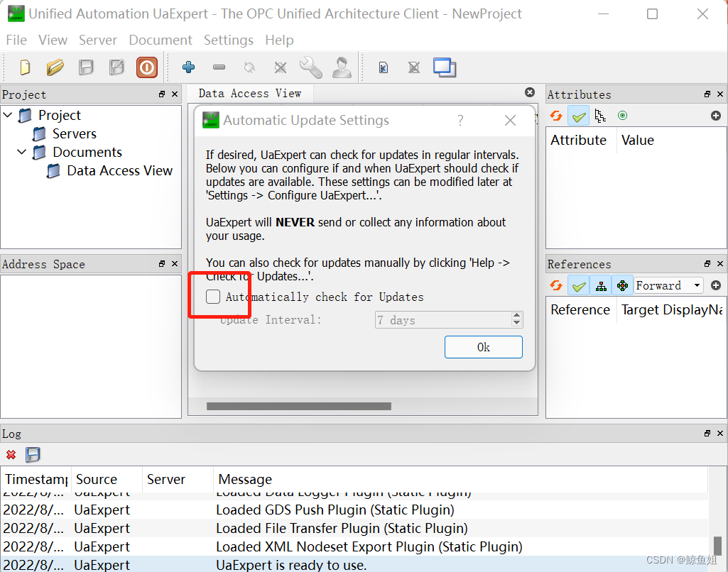The height and width of the screenshot is (572, 728).
Task: Click the Add Document toolbar icon
Action: [384, 67]
